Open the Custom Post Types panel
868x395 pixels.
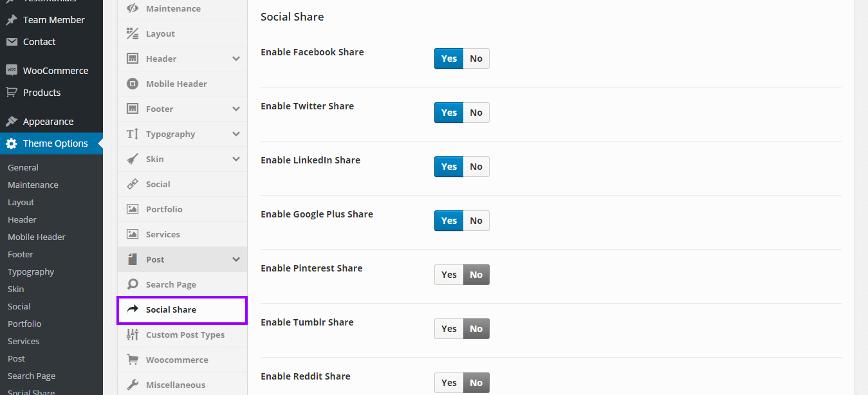click(x=185, y=335)
